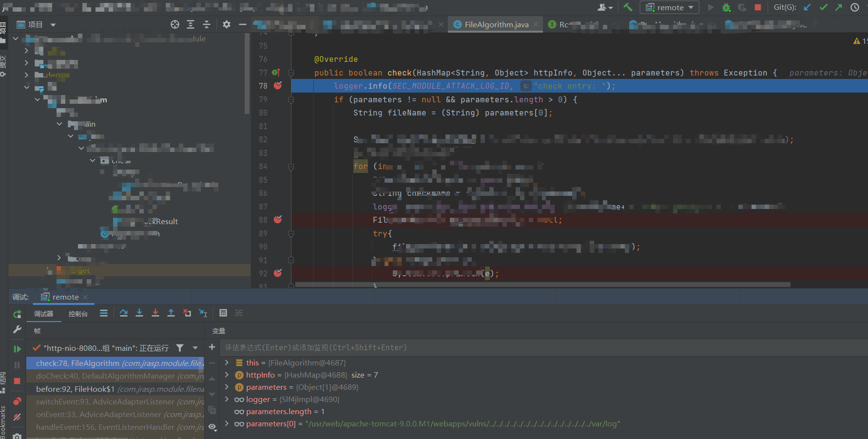Viewport: 868px width, 439px height.
Task: Click Expand All in the project panel
Action: pyautogui.click(x=191, y=24)
